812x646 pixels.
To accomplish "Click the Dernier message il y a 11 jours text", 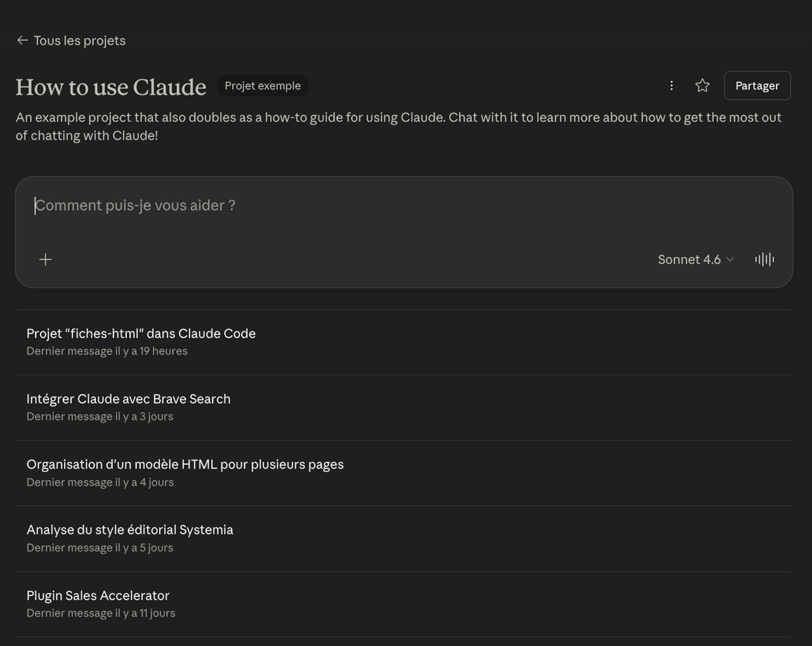I will 101,613.
